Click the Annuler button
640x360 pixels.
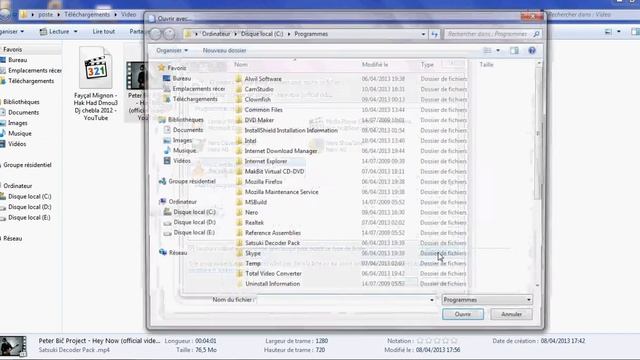tap(511, 314)
